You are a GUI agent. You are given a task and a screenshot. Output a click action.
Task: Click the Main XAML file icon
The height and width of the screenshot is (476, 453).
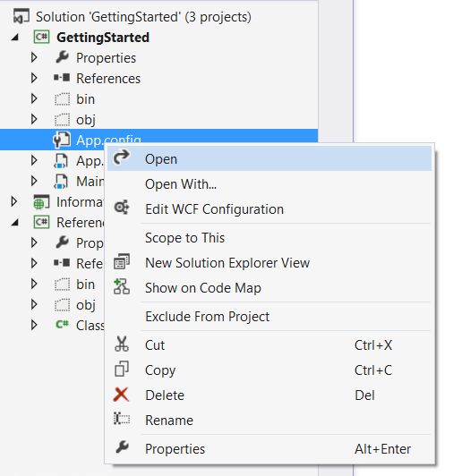[61, 182]
